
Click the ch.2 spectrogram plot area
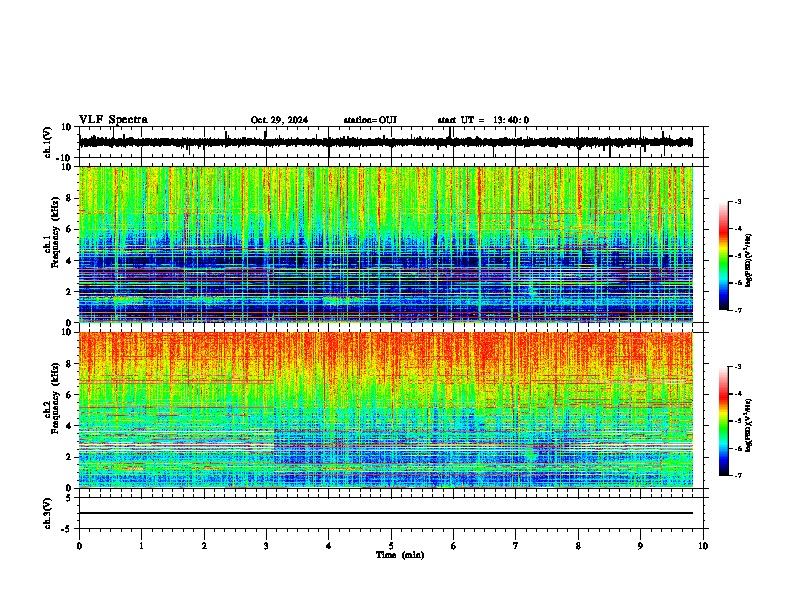click(x=386, y=410)
